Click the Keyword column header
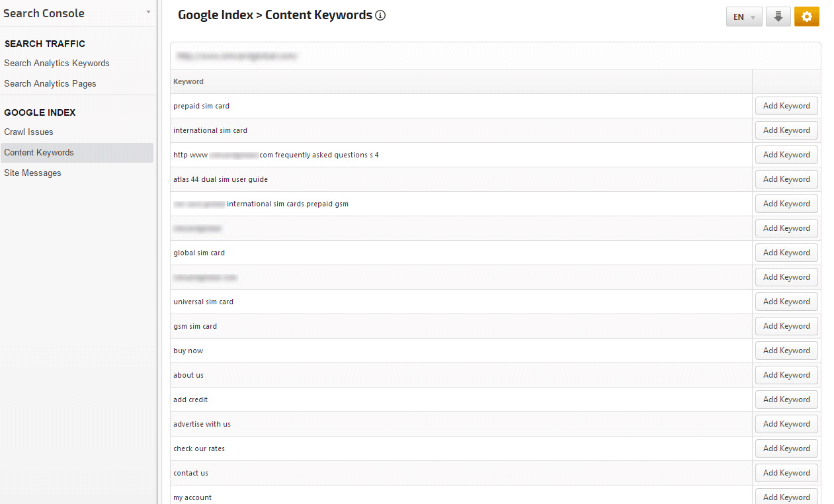 [188, 82]
